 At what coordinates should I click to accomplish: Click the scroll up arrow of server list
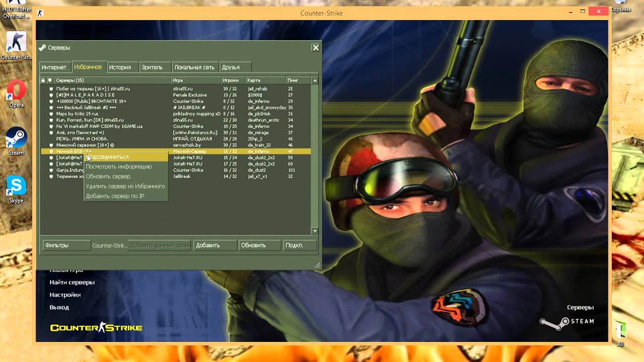[x=315, y=80]
